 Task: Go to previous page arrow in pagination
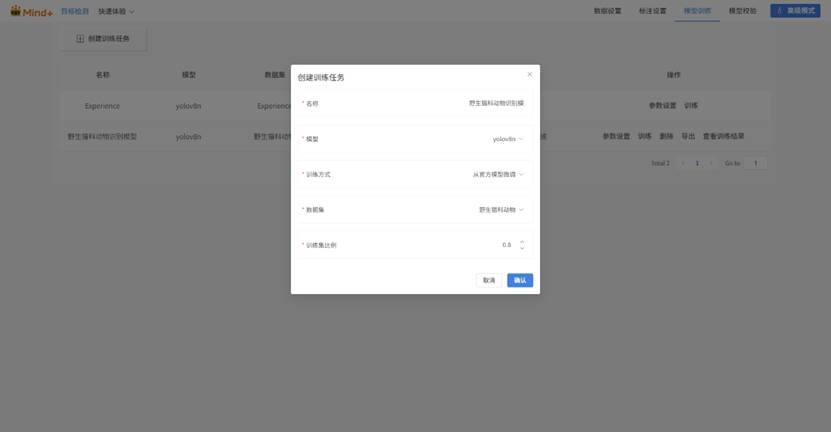point(683,163)
